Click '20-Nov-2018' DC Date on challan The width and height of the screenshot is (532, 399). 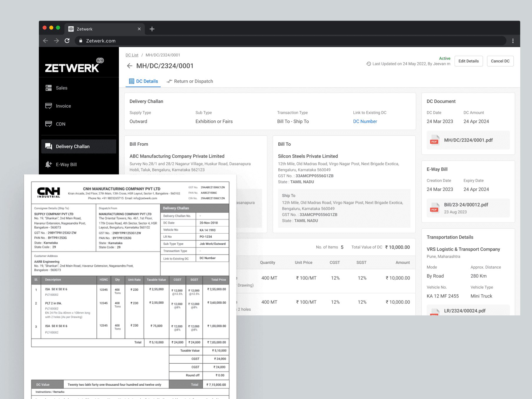click(x=209, y=223)
